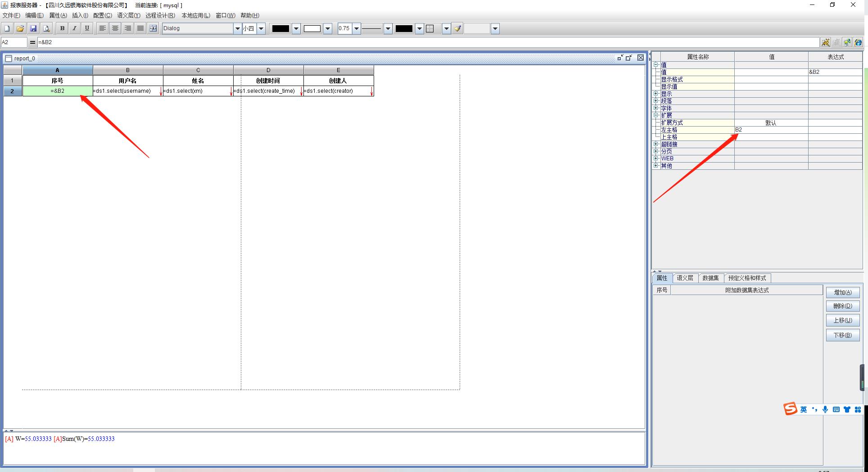Select column header C
The image size is (868, 472).
point(198,70)
